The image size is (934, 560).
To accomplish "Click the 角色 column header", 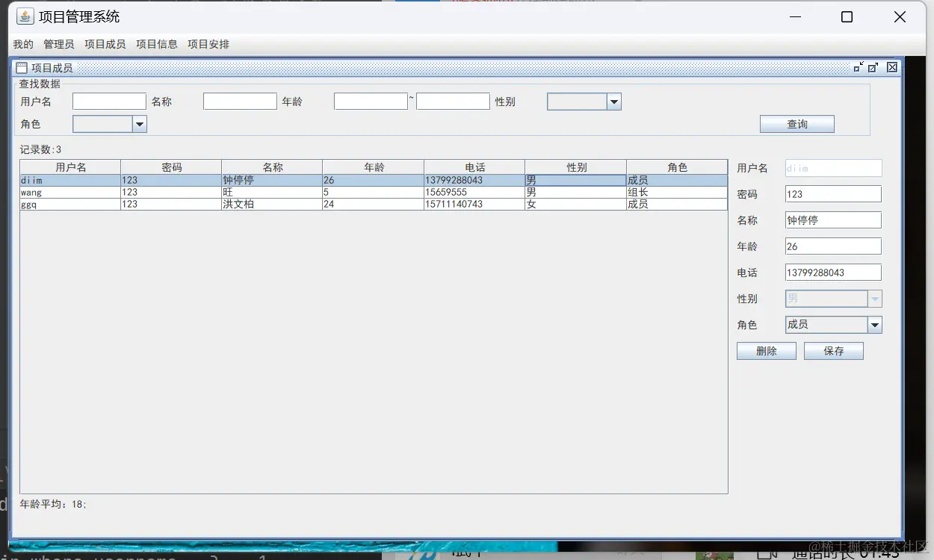I will click(677, 167).
